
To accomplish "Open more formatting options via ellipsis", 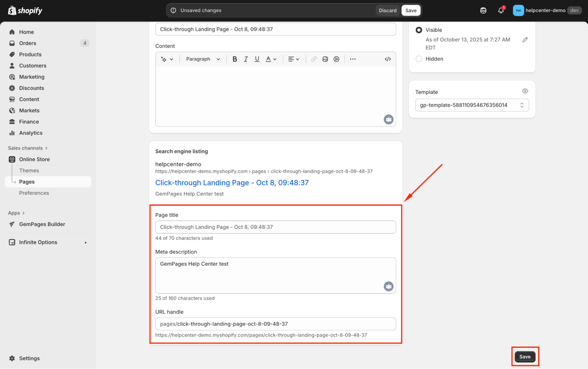I will click(x=353, y=59).
